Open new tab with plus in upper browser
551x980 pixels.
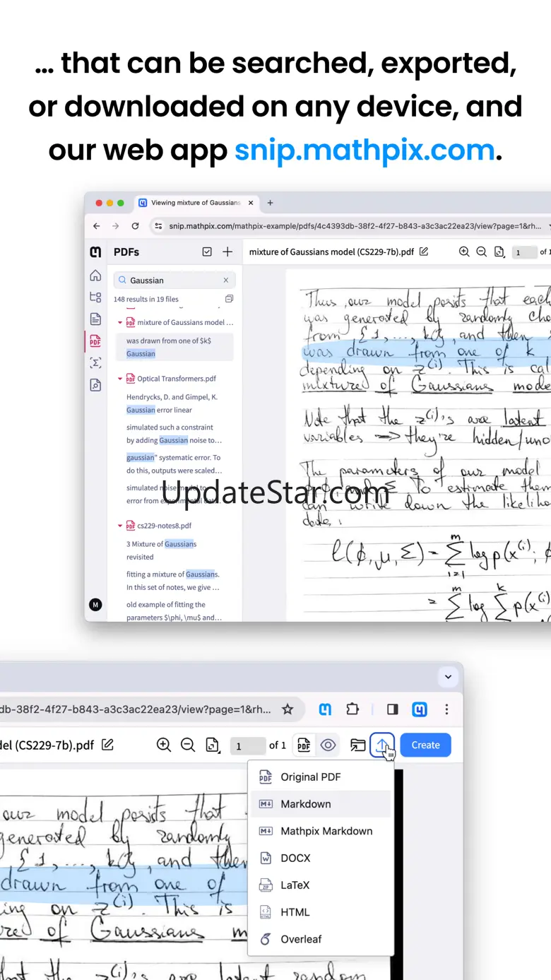pyautogui.click(x=270, y=203)
